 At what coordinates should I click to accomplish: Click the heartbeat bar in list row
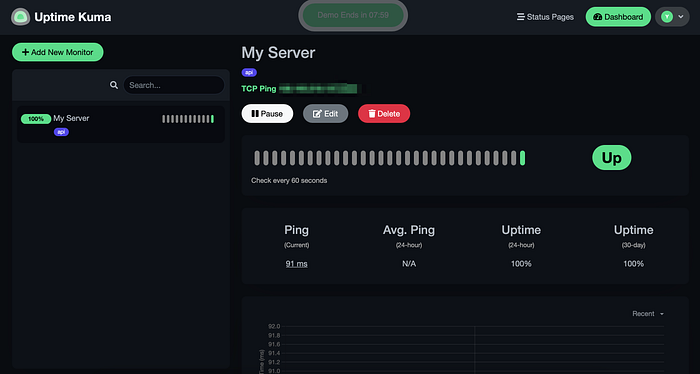pyautogui.click(x=188, y=119)
